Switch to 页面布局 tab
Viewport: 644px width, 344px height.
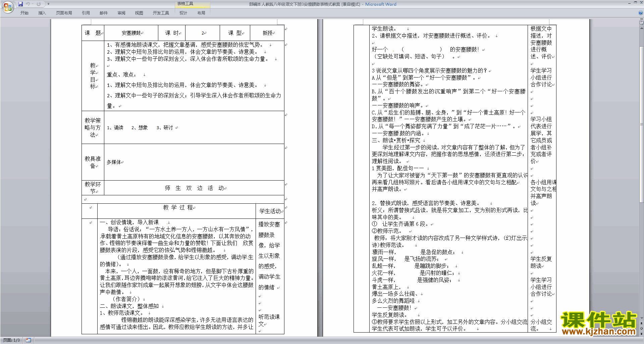64,13
